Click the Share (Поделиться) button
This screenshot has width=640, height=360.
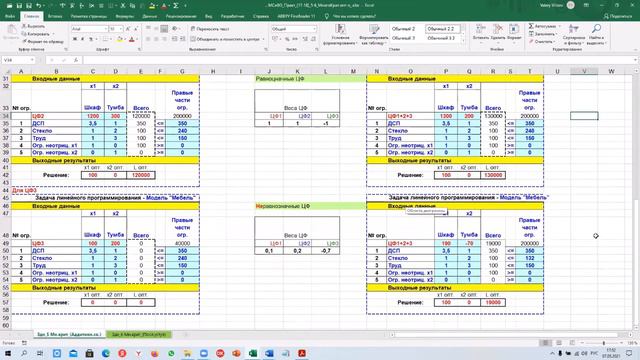tap(618, 16)
